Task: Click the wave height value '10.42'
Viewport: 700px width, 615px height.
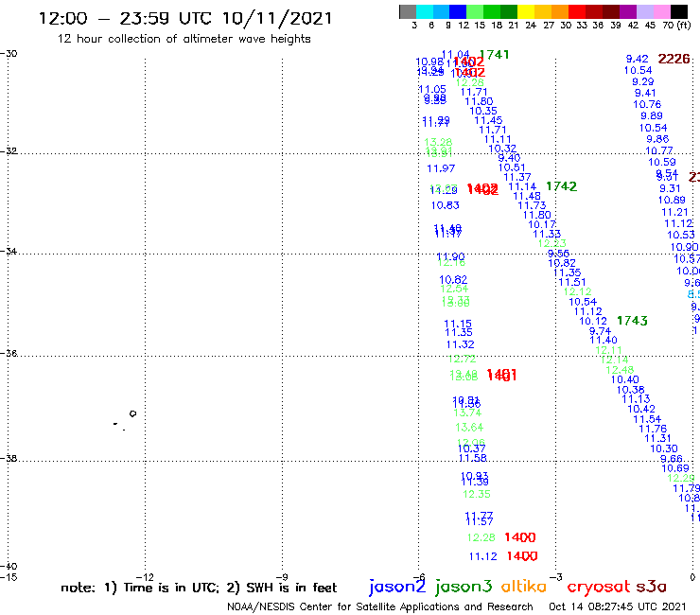Action: tap(641, 409)
